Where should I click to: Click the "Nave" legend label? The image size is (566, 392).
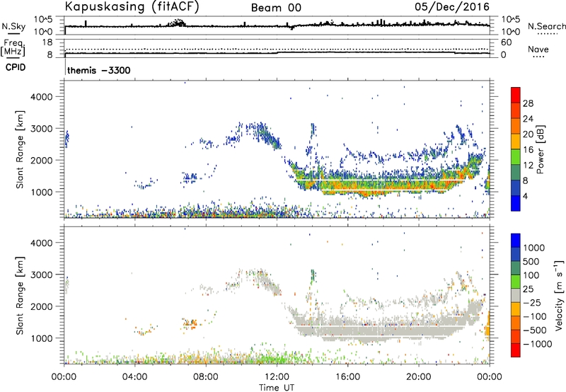[538, 49]
